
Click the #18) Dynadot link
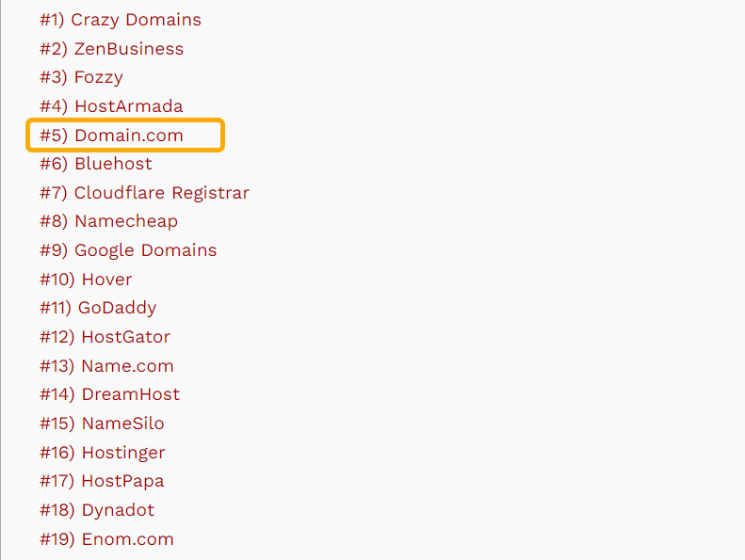click(x=97, y=510)
